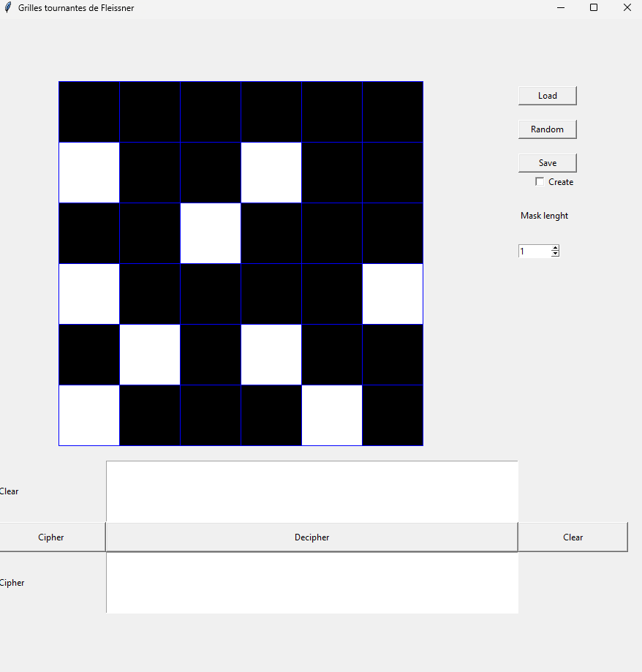642x672 pixels.
Task: Decrease Mask lenght with the spinner down arrow
Action: point(555,254)
